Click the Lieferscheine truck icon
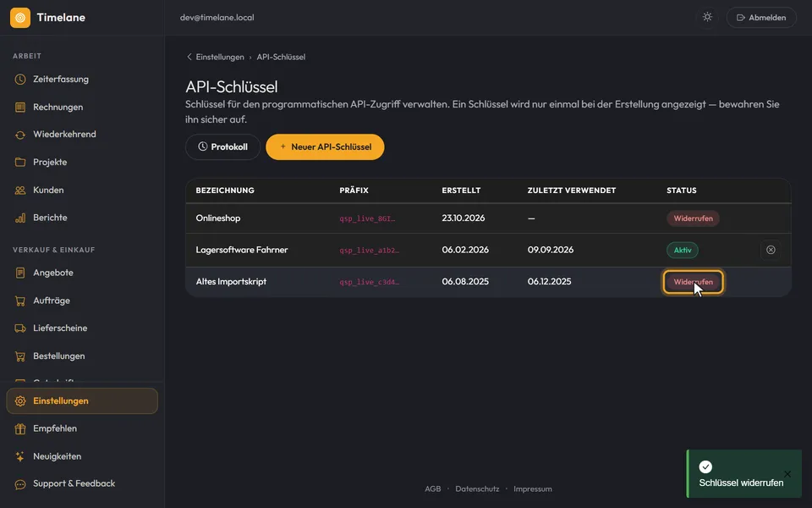Image resolution: width=812 pixels, height=508 pixels. click(x=20, y=329)
